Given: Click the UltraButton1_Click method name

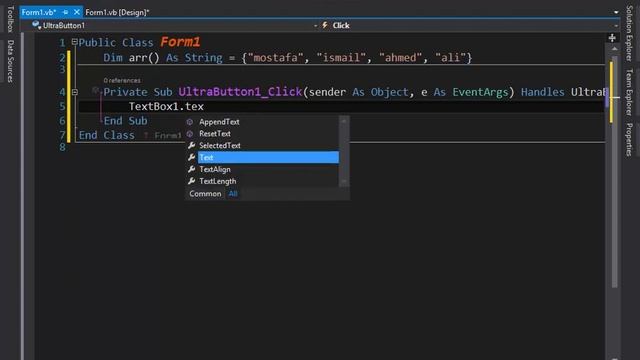Looking at the screenshot, I should (x=240, y=92).
